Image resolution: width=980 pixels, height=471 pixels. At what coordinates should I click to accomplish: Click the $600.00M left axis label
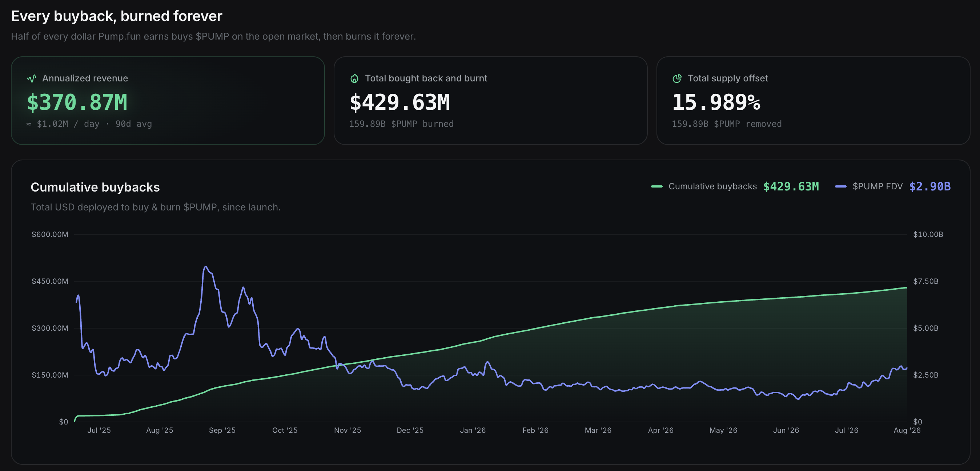point(50,234)
